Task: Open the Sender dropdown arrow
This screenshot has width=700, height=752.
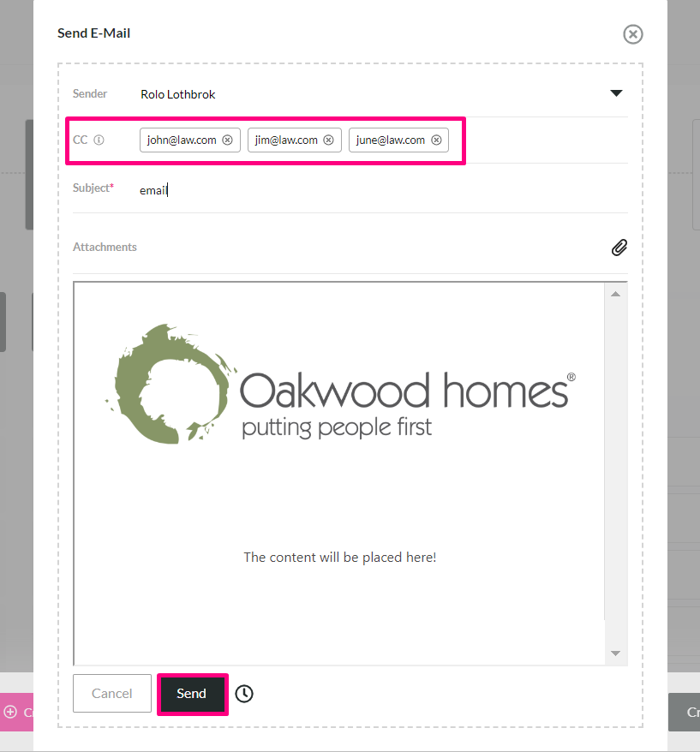Action: point(616,93)
